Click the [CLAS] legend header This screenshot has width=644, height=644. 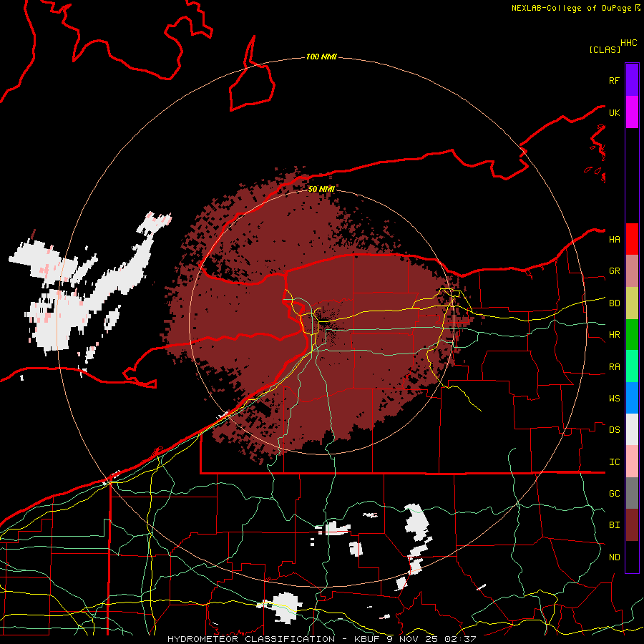[x=605, y=49]
